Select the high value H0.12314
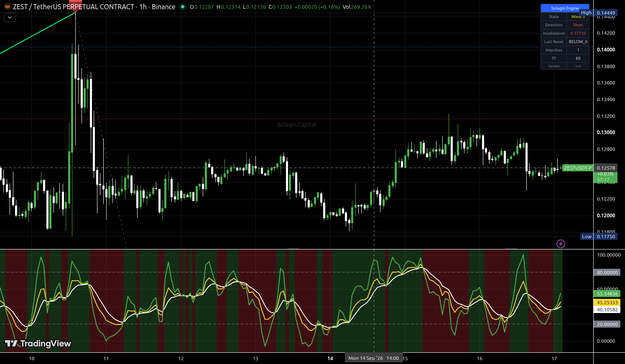625x364 pixels. pos(228,7)
